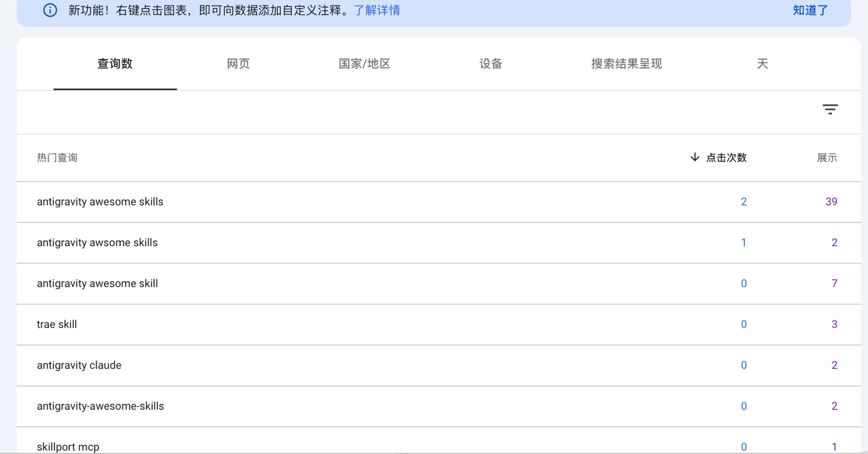The image size is (868, 454).
Task: Select the query 'antigravity awesome skills'
Action: click(x=100, y=202)
